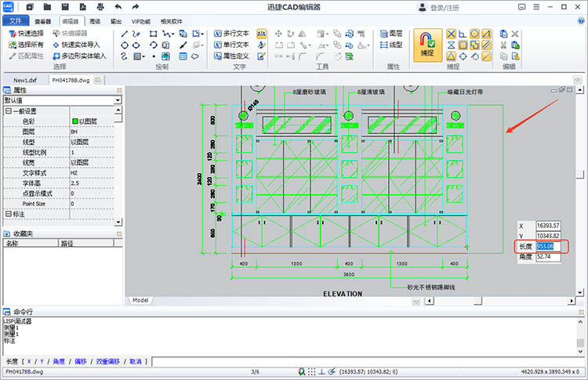Image resolution: width=588 pixels, height=380 pixels.
Task: Click the 属性定义 attribute definition tool
Action: click(231, 56)
